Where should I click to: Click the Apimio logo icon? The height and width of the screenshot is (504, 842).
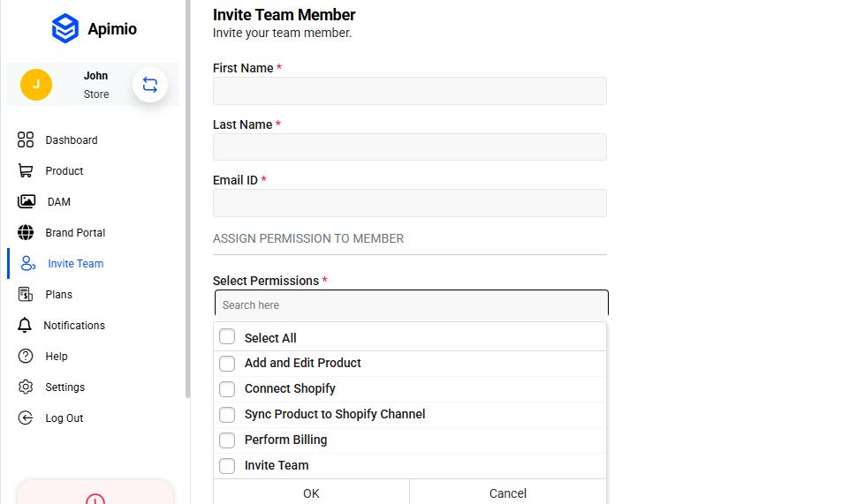pos(65,29)
